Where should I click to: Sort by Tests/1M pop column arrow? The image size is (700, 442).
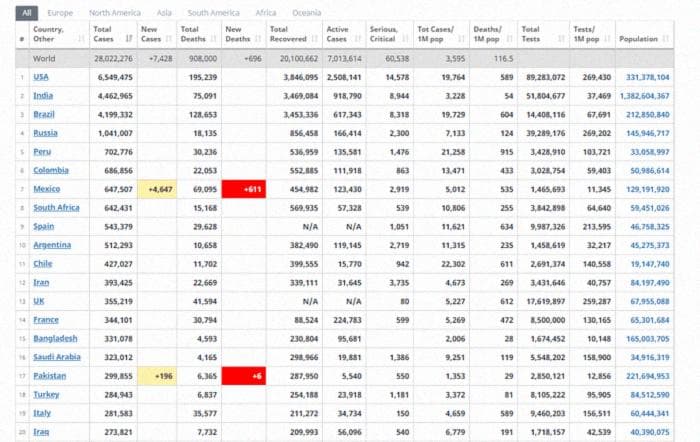[x=607, y=39]
